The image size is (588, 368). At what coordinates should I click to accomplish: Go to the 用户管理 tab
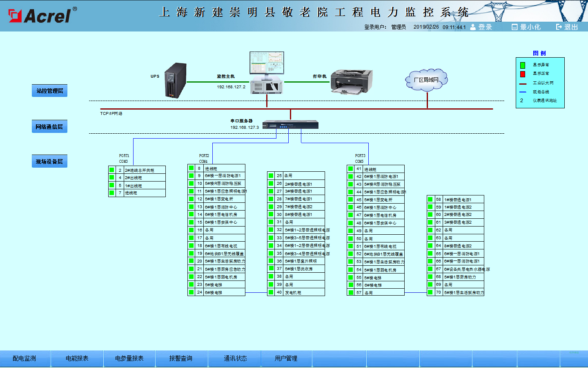[286, 358]
